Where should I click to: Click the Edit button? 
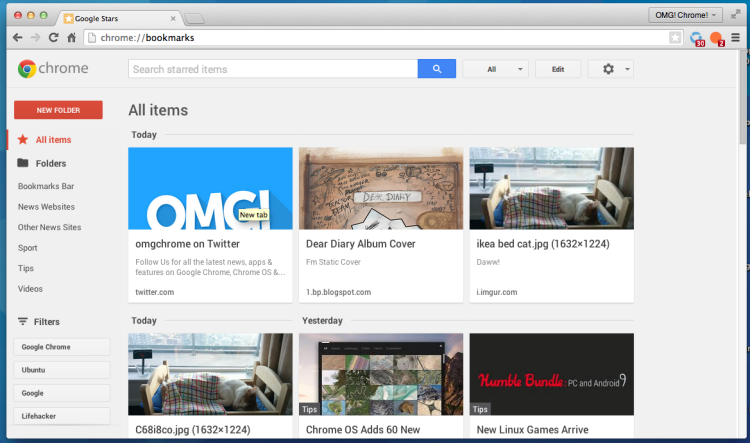(x=558, y=69)
